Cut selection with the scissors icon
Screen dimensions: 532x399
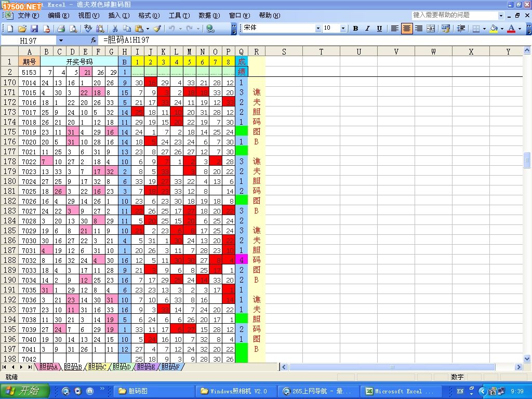(x=115, y=29)
